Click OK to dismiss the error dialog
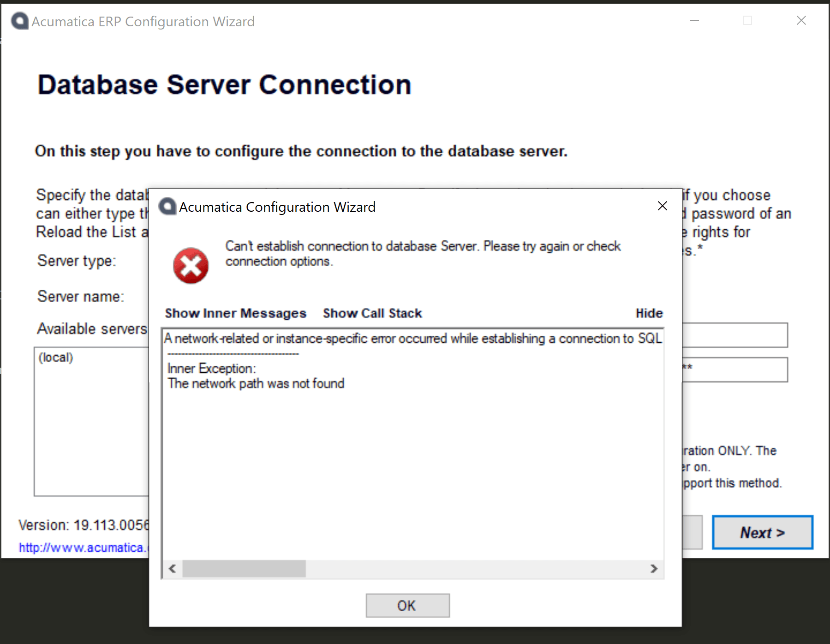Screen dimensions: 830x644 [407, 605]
